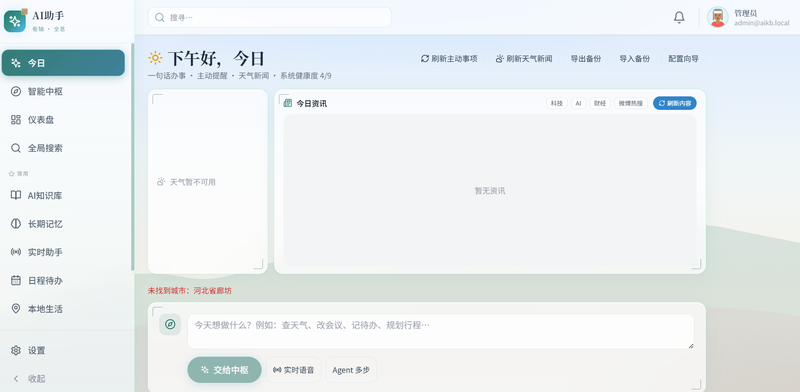Go to 智能中枢 page
800x392 pixels.
pos(63,91)
